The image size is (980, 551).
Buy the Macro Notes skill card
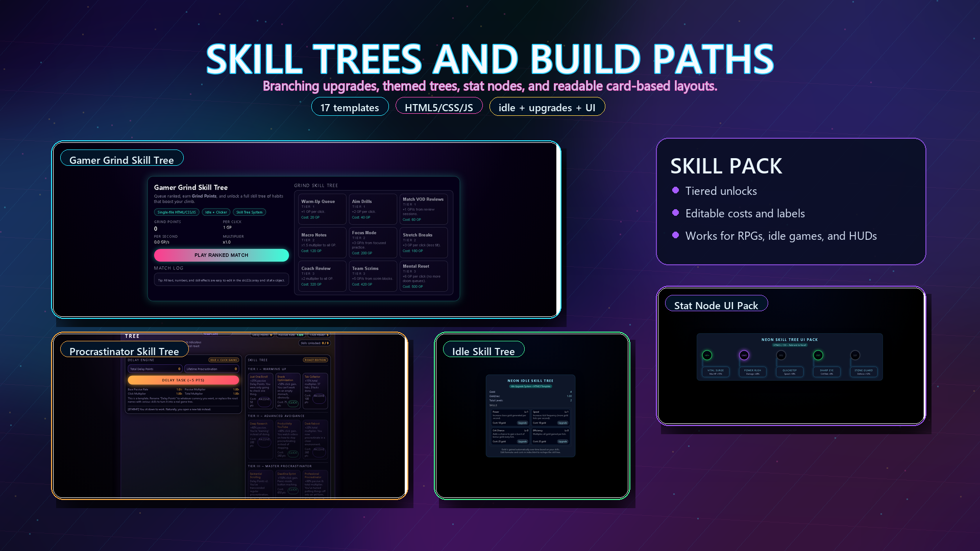(322, 243)
